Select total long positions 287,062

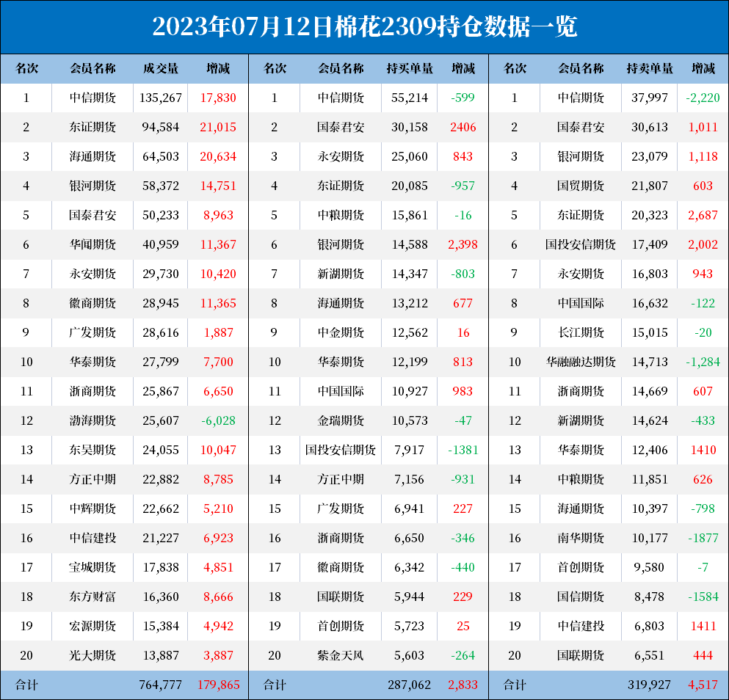(409, 685)
